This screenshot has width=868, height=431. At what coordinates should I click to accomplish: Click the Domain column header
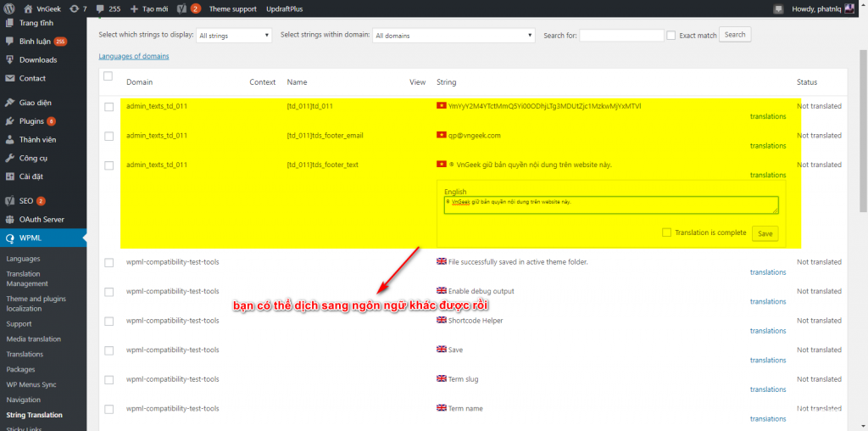point(140,82)
